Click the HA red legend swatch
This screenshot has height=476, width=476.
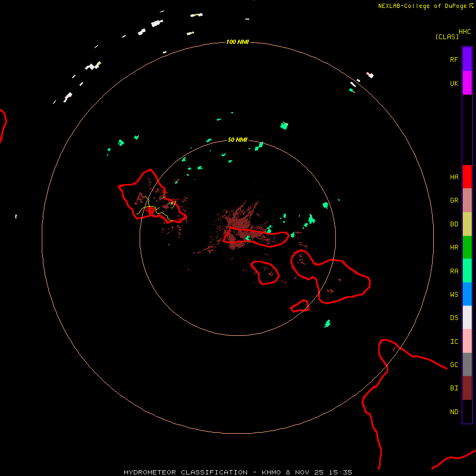tap(467, 177)
